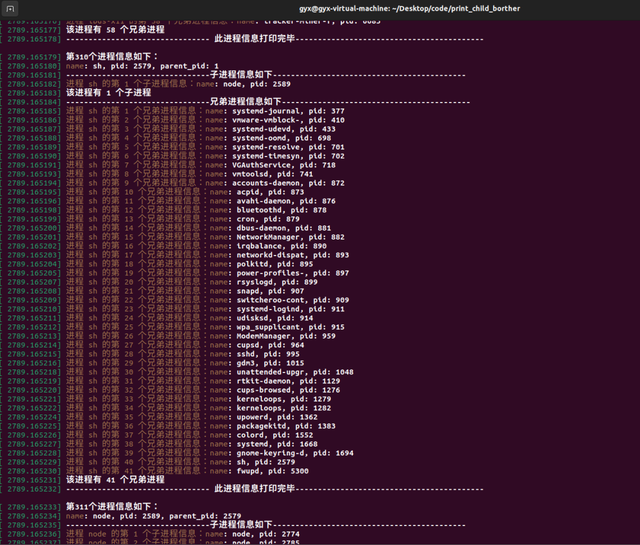640x545 pixels.
Task: Click the 'cron, pid: 879' entry
Action: pyautogui.click(x=268, y=219)
